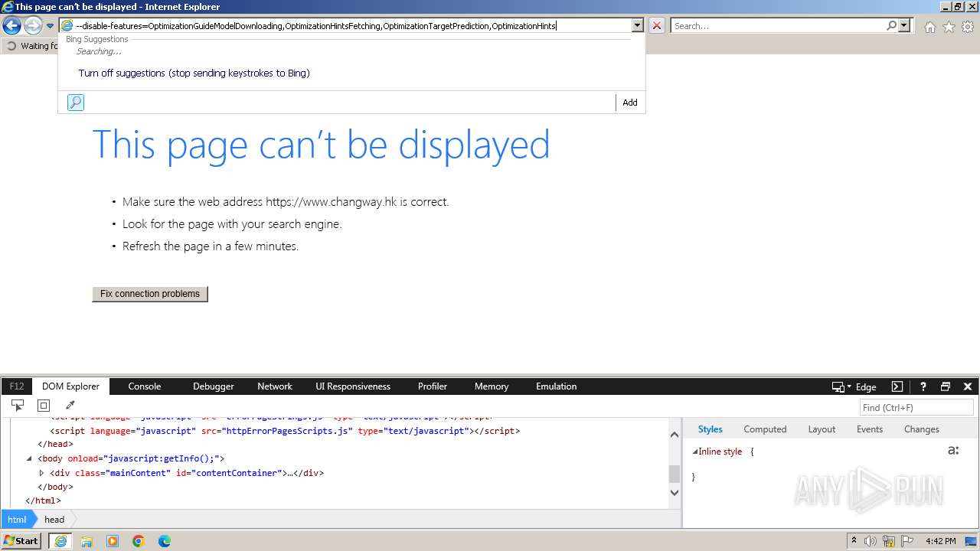Turn off Bing suggestions link
This screenshot has height=551, width=980.
pos(194,73)
